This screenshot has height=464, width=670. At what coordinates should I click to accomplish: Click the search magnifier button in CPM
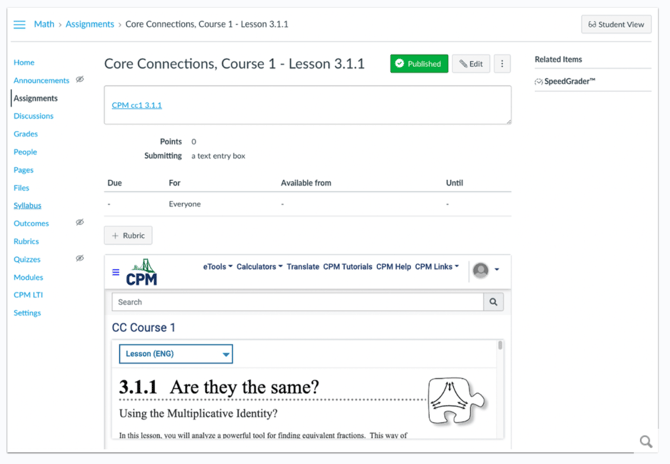click(493, 302)
